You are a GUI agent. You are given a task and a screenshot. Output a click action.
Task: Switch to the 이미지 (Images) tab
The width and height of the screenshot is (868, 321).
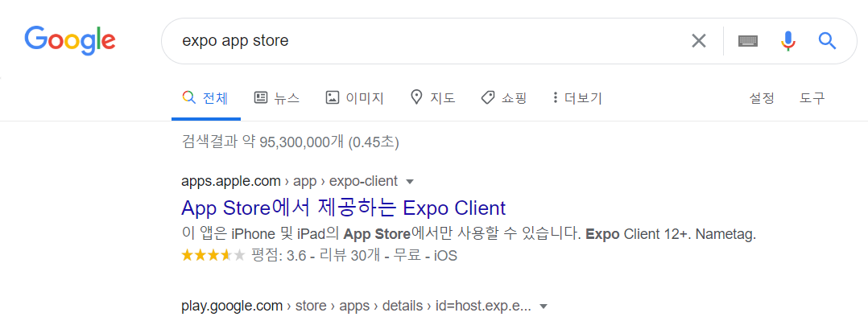355,98
